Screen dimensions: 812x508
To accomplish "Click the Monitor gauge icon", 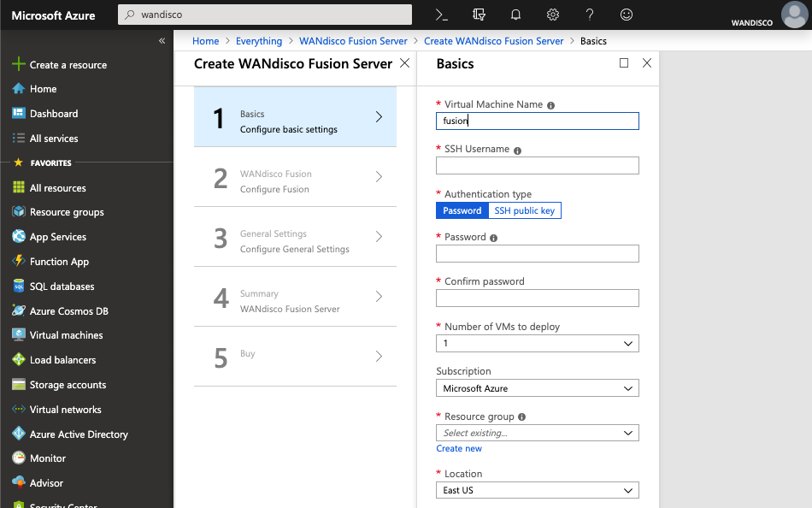I will coord(18,458).
